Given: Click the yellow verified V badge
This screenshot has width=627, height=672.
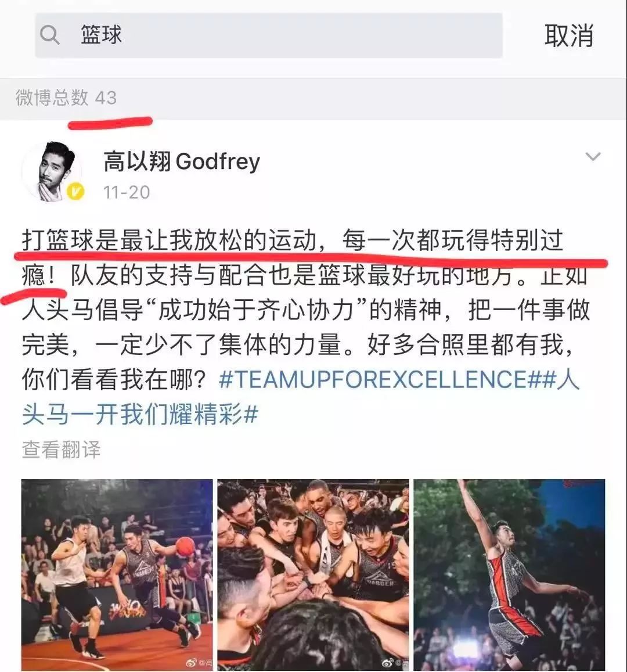Looking at the screenshot, I should coord(75,192).
